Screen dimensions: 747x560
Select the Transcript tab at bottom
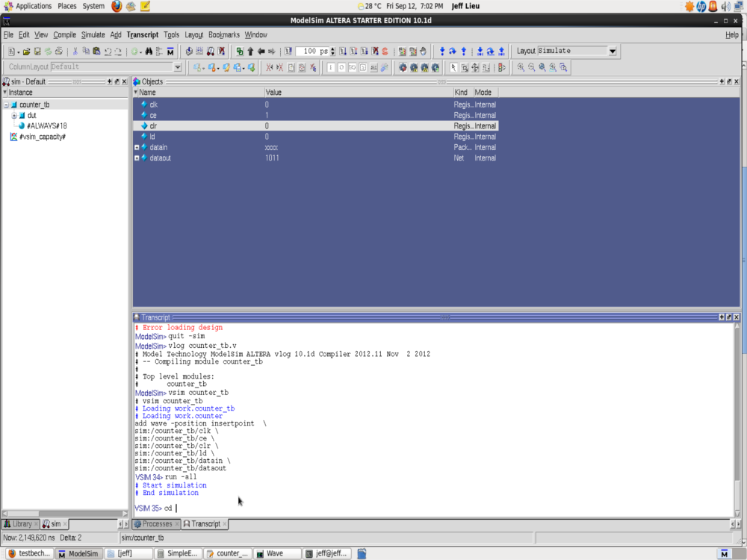[205, 524]
